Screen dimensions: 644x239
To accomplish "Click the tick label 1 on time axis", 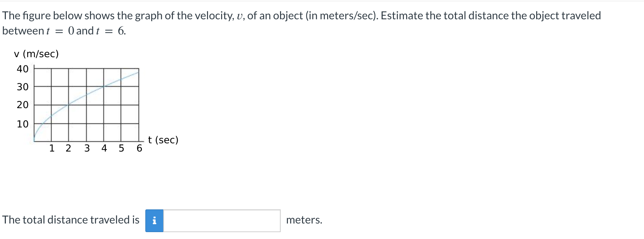I will 52,148.
